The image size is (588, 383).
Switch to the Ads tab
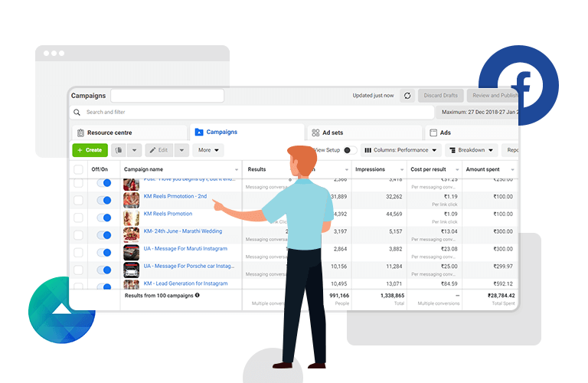tap(445, 133)
